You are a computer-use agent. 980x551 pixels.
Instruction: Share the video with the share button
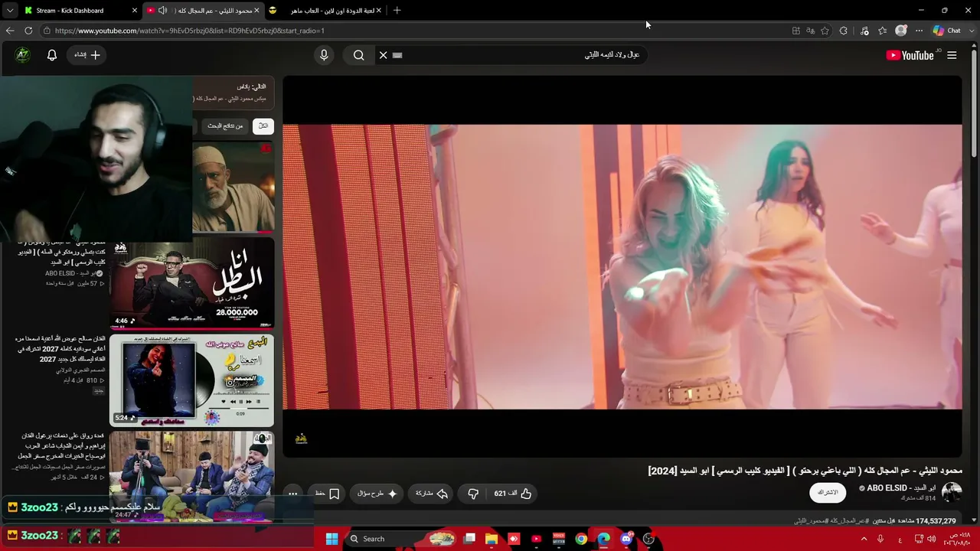click(432, 494)
